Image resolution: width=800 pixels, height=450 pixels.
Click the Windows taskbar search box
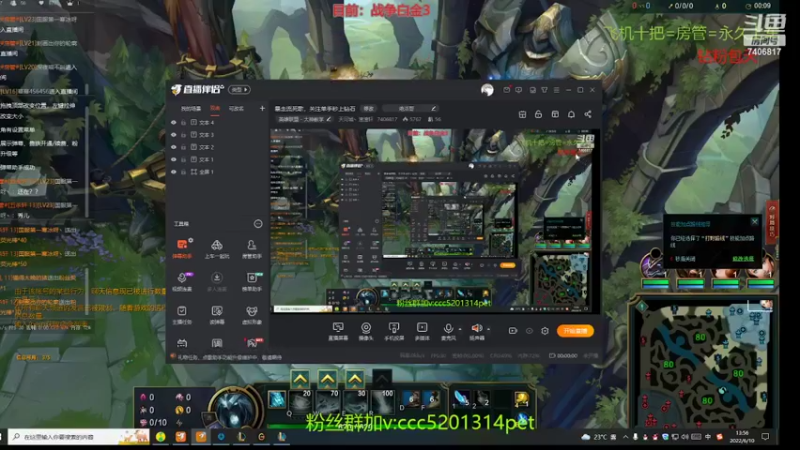click(x=79, y=437)
